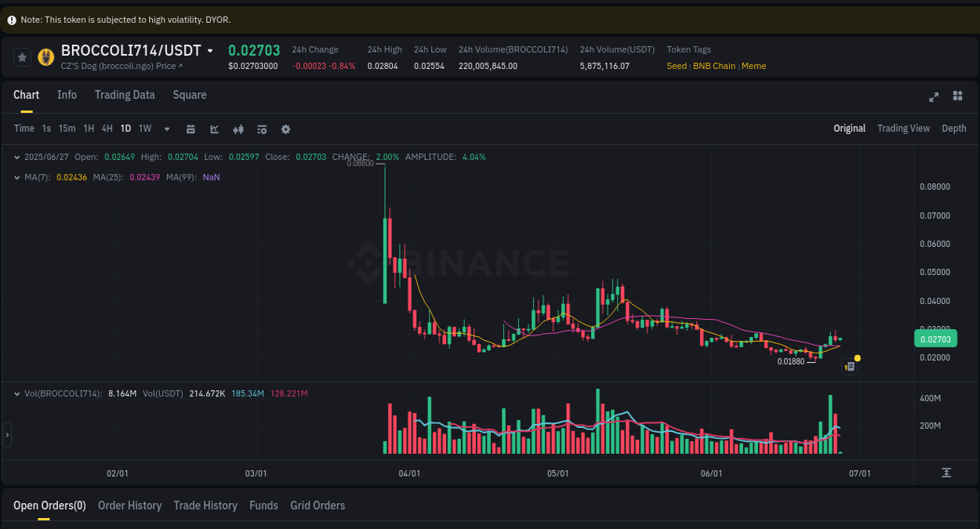Open the date range calendar picker
980x529 pixels.
pyautogui.click(x=191, y=129)
